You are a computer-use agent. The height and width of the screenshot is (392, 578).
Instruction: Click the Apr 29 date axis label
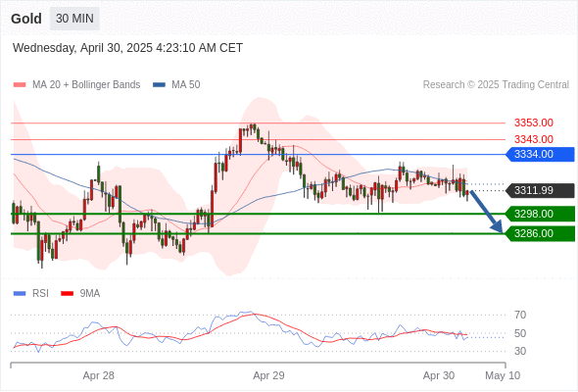(268, 375)
